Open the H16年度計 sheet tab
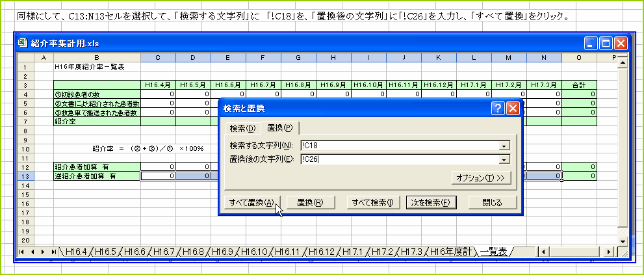Image resolution: width=644 pixels, height=275 pixels. pos(450,252)
